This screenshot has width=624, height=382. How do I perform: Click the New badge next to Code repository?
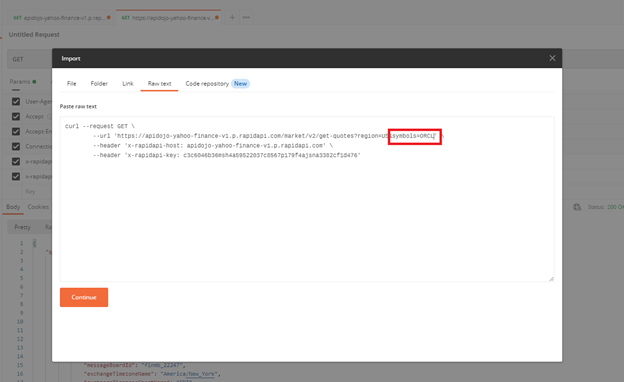240,84
